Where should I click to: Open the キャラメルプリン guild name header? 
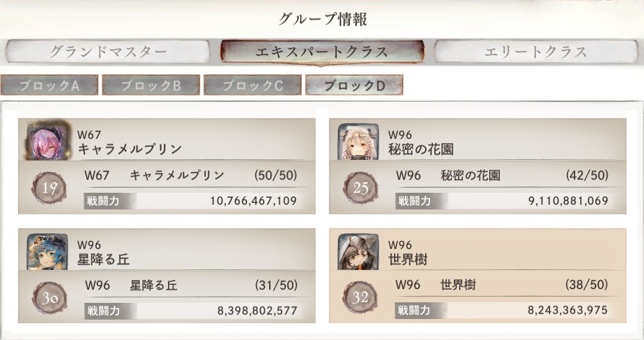tap(130, 148)
